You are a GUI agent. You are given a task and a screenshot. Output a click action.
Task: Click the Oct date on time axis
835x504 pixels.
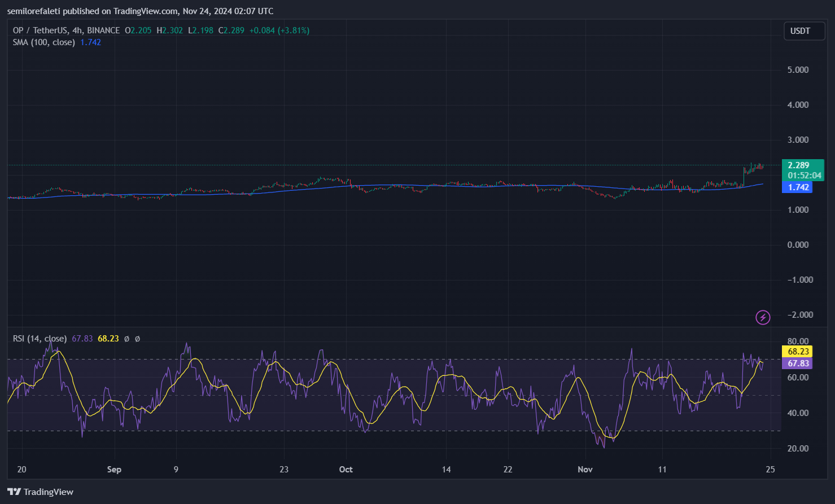[346, 470]
